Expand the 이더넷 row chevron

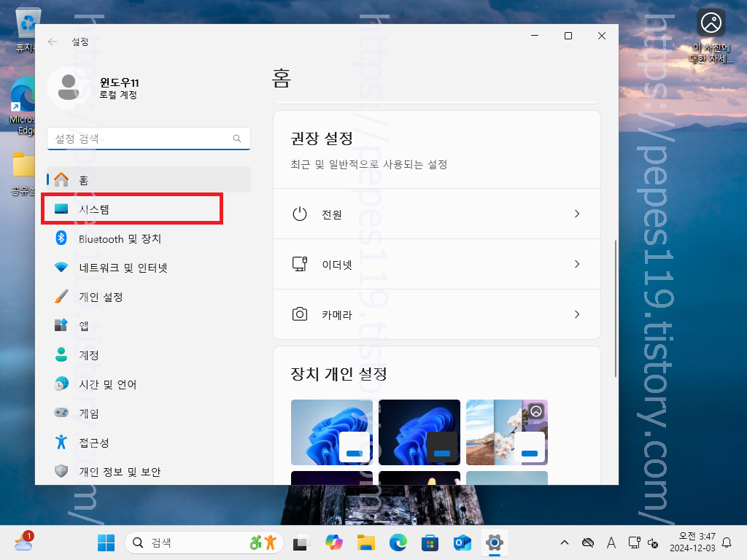tap(577, 264)
